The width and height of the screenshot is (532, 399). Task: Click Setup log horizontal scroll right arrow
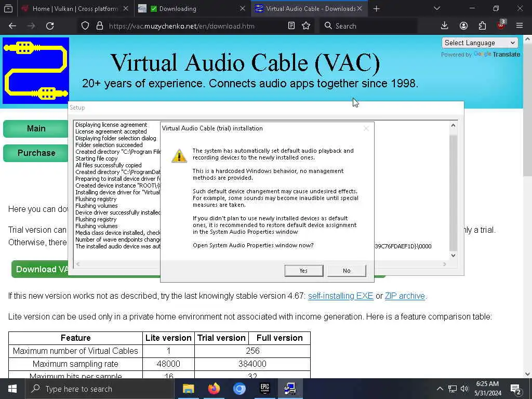point(445,264)
